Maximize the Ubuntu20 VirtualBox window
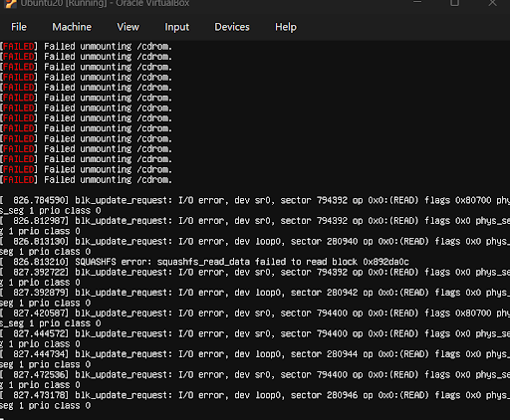The image size is (510, 420). pos(454,3)
